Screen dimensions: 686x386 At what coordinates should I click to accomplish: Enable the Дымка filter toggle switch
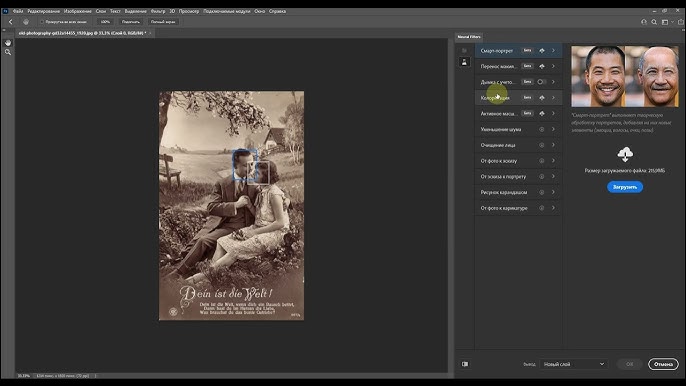pyautogui.click(x=542, y=82)
